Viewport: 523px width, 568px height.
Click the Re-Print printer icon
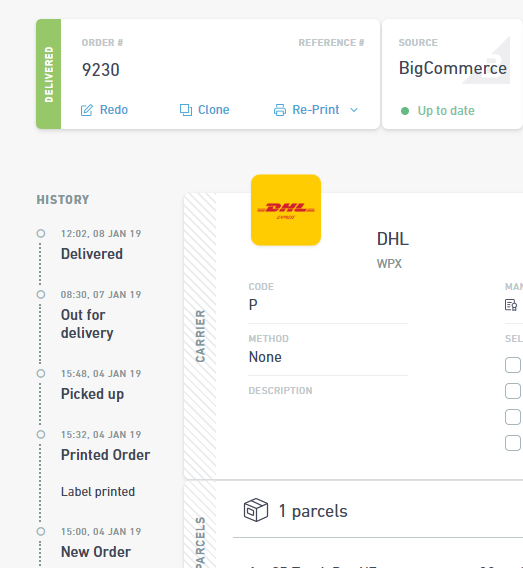point(280,110)
